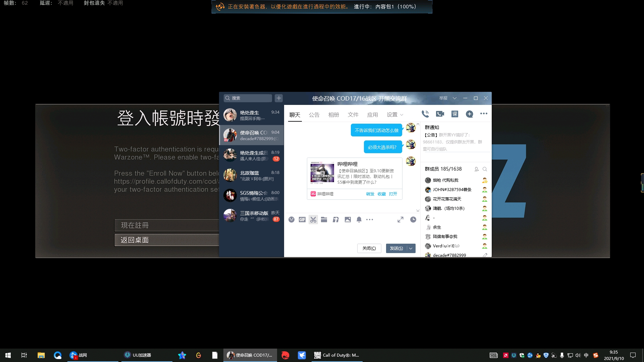The height and width of the screenshot is (362, 644).
Task: Click the edit pencil next to decade#7882999
Action: [x=485, y=255]
